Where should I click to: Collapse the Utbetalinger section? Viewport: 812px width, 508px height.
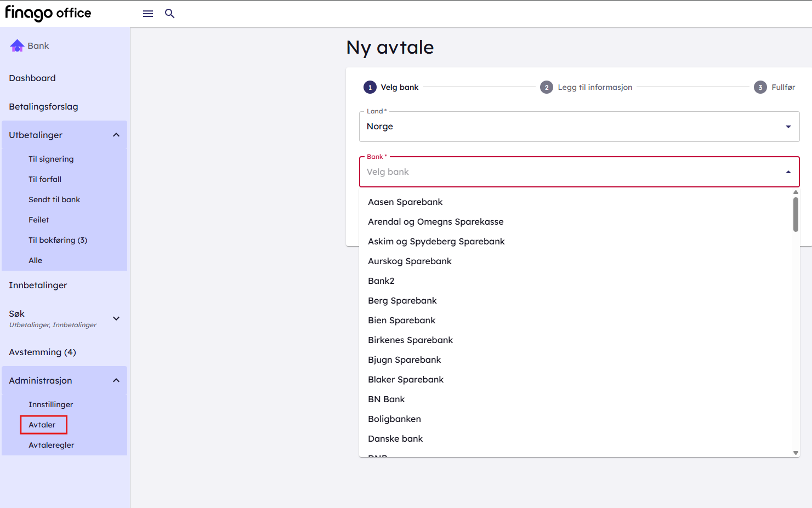[x=116, y=135]
